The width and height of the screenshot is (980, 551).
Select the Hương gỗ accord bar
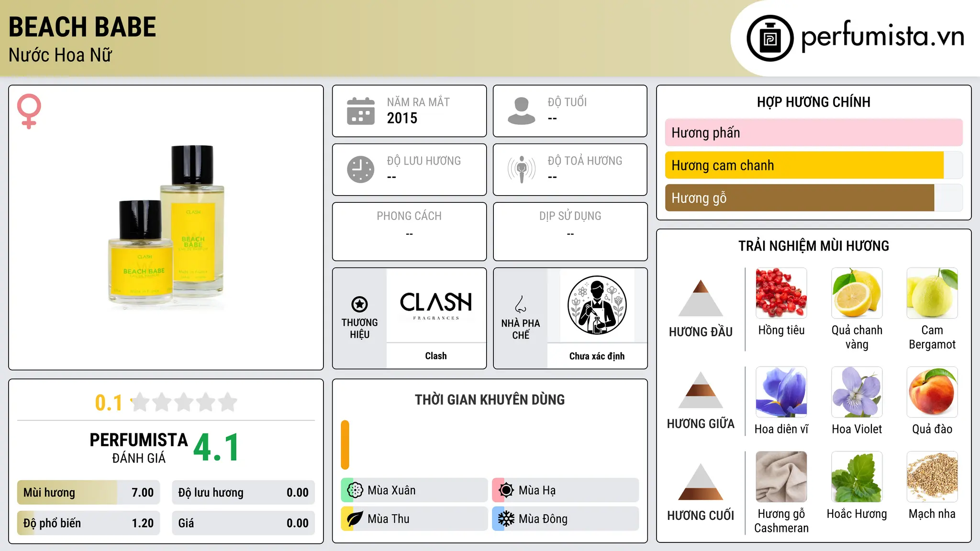click(x=814, y=198)
